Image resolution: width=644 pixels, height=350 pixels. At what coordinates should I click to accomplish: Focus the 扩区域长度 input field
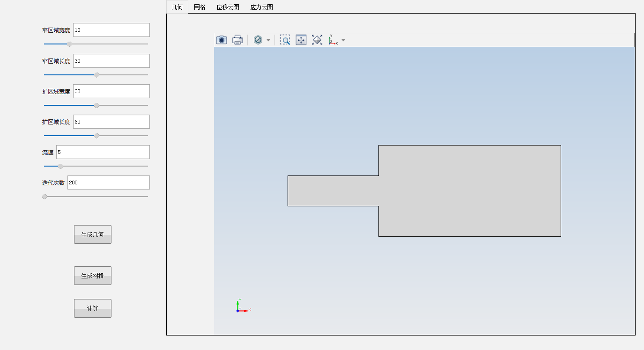click(x=111, y=122)
